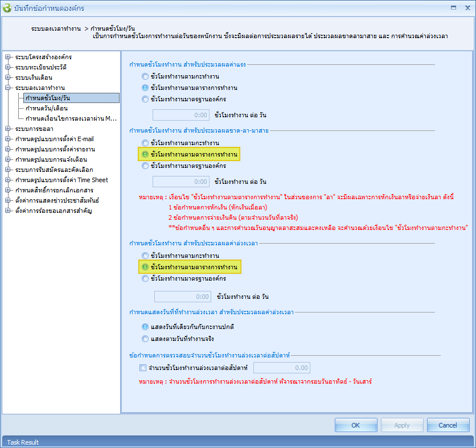The width and height of the screenshot is (476, 448).
Task: Open the กำหนดเงื่อนไขการลงเวลาผ่าน M... item
Action: click(x=71, y=118)
